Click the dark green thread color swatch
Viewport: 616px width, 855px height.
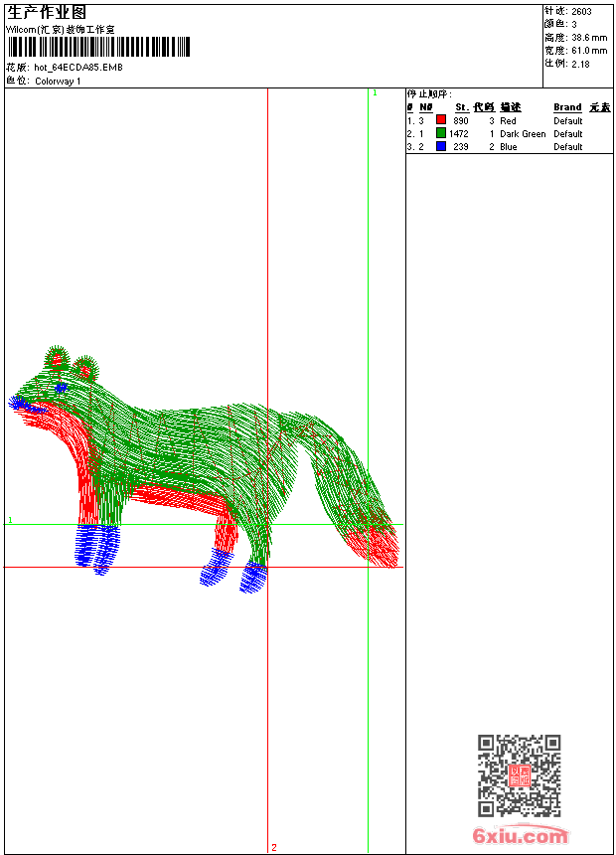click(x=441, y=133)
